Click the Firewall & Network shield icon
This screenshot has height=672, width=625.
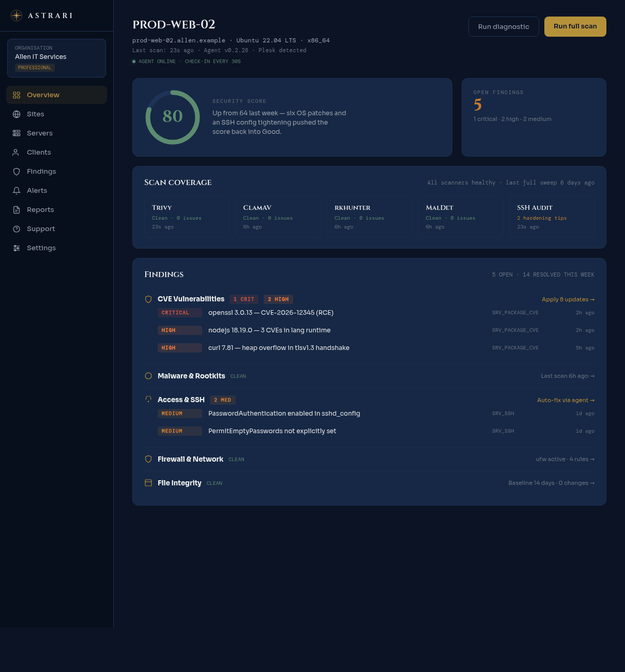point(148,459)
